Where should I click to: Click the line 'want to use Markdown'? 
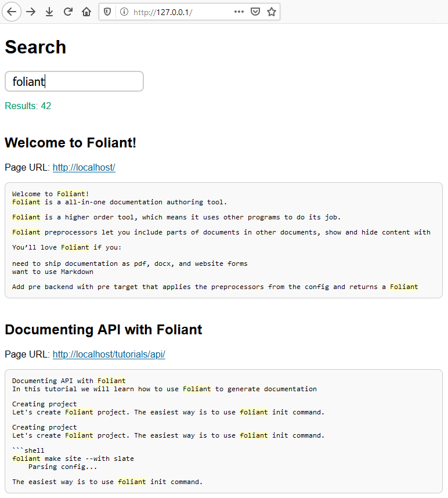[x=53, y=272]
